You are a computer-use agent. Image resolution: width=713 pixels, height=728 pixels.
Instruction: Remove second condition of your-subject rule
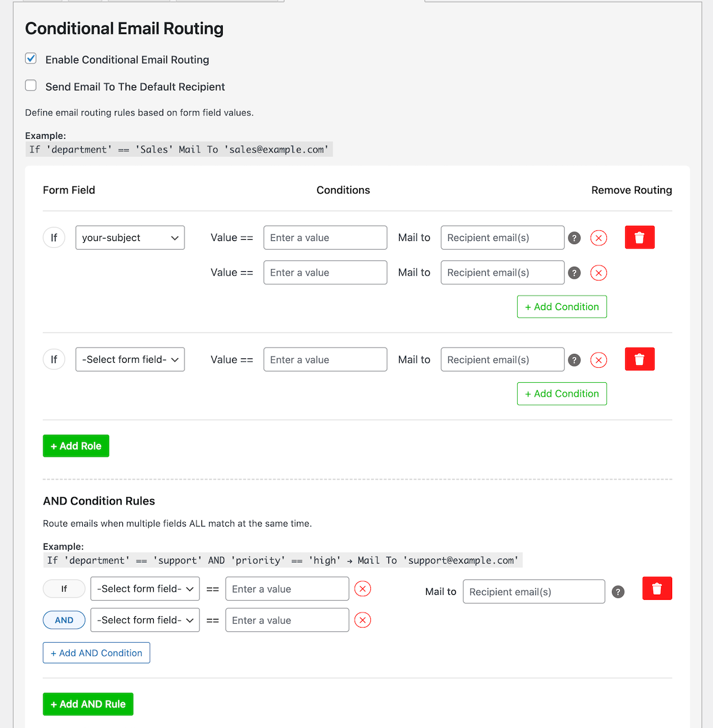[598, 273]
